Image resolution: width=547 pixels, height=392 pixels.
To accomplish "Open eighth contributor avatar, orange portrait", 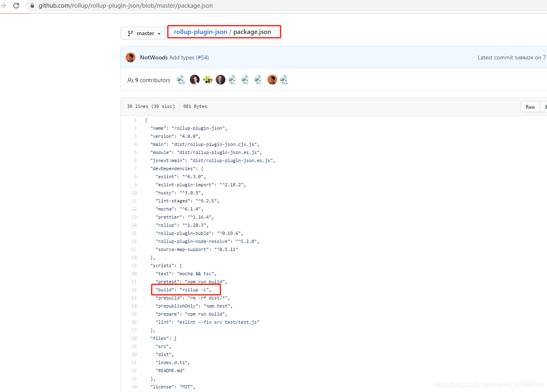I will pos(272,80).
